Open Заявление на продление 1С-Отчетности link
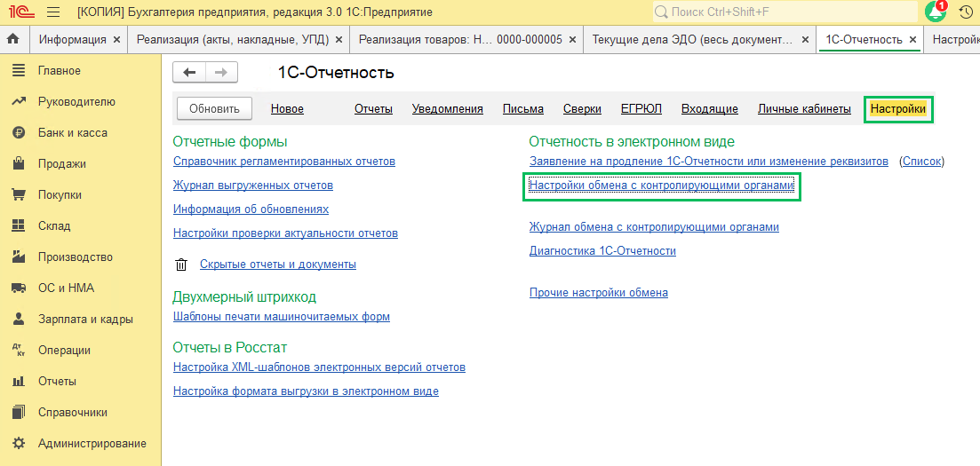This screenshot has height=466, width=980. tap(709, 162)
